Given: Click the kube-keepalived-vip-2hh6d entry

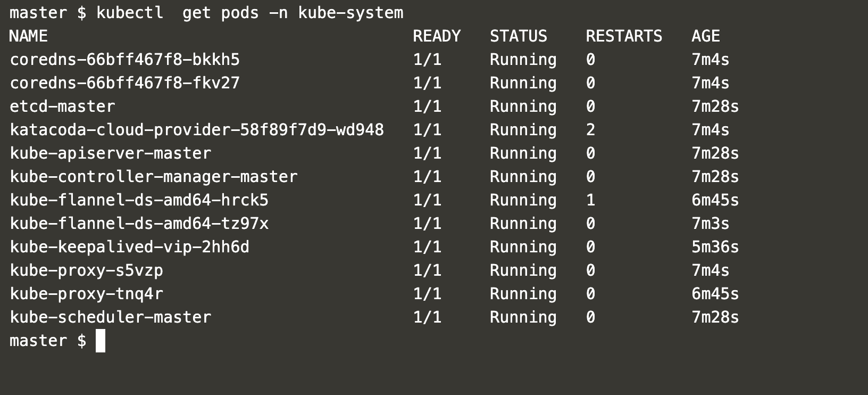Looking at the screenshot, I should (x=129, y=247).
